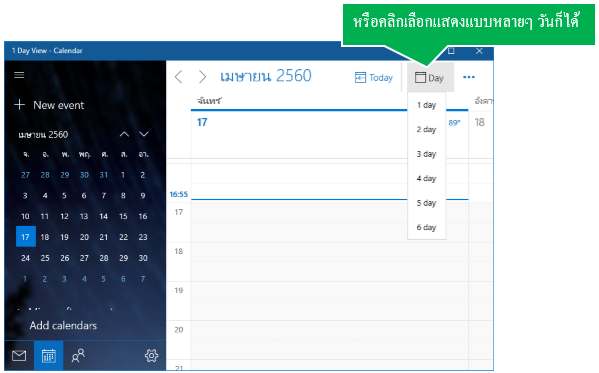Go to next day with right arrow
The height and width of the screenshot is (373, 599).
pyautogui.click(x=202, y=77)
